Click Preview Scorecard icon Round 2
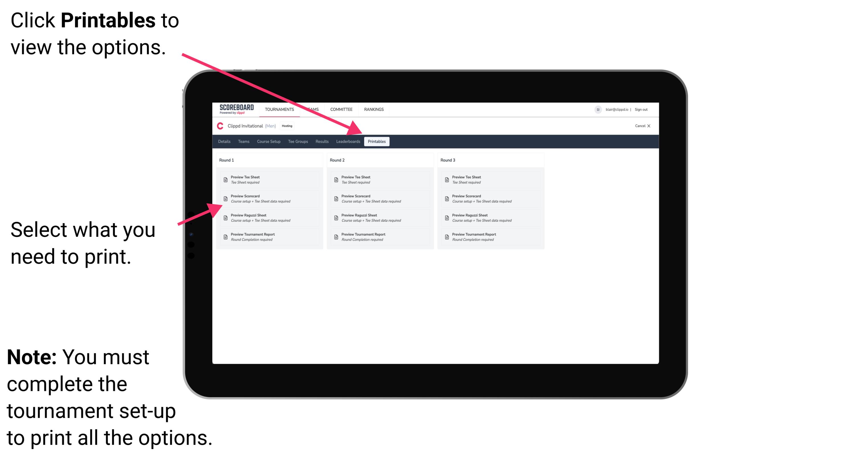Screen dimensions: 868x467 pos(336,199)
